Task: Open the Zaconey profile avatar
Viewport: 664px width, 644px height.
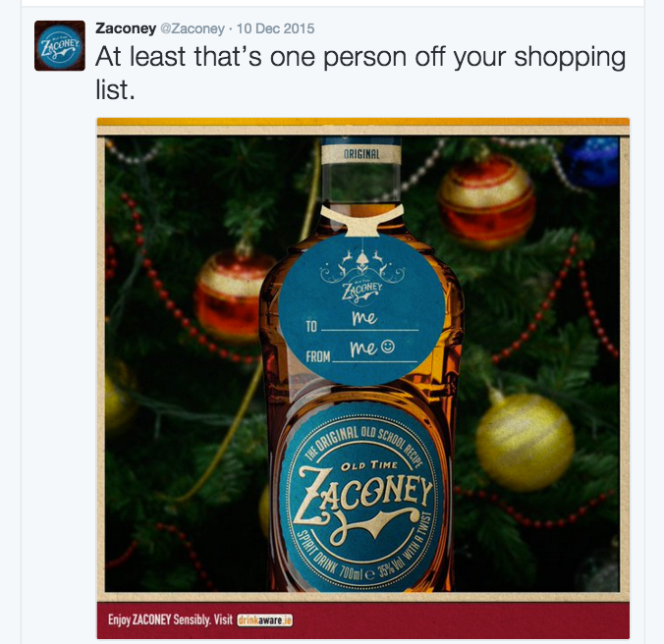Action: click(60, 45)
